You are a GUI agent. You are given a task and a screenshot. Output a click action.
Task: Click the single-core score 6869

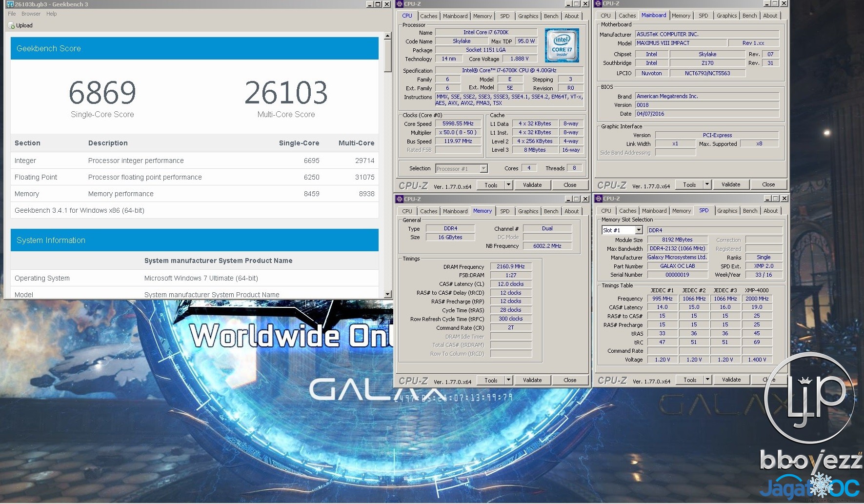[102, 93]
